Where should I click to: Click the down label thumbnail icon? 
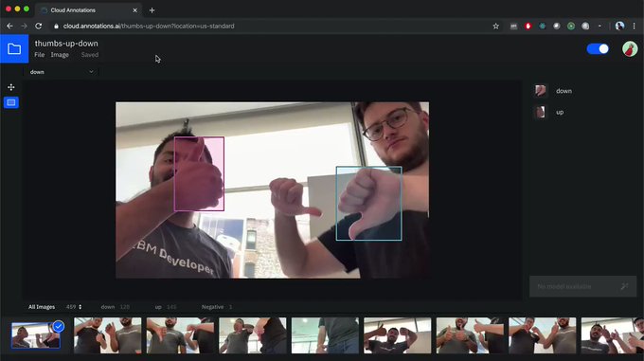(x=541, y=90)
